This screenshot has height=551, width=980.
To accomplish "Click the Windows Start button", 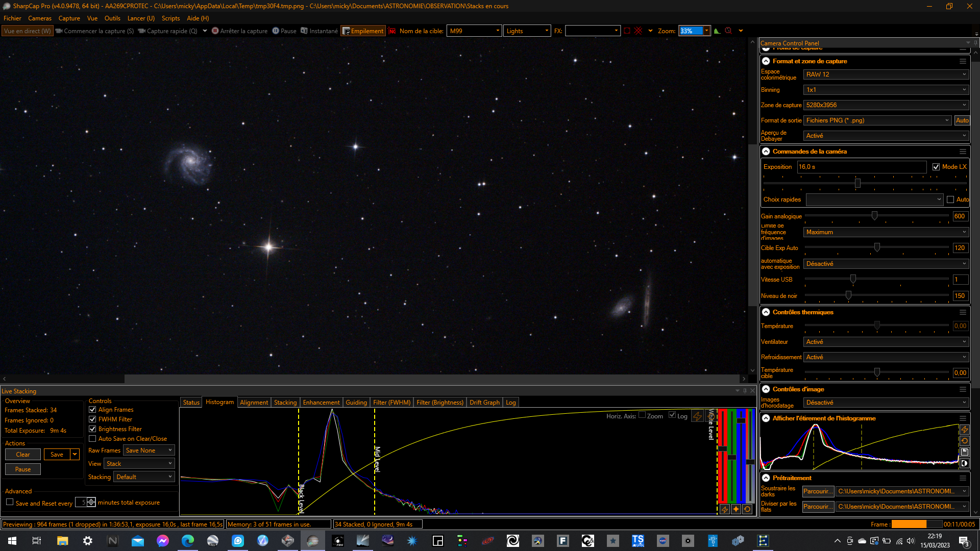I will (x=12, y=541).
